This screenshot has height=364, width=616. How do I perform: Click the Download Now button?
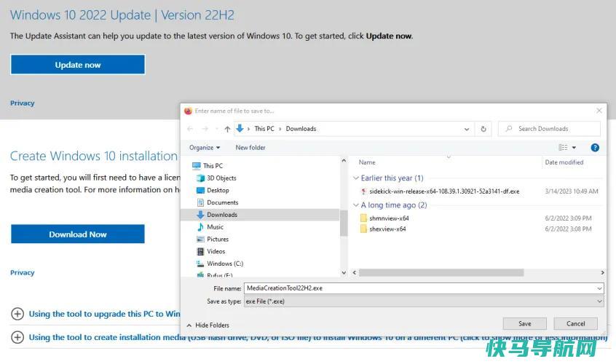[x=78, y=234]
